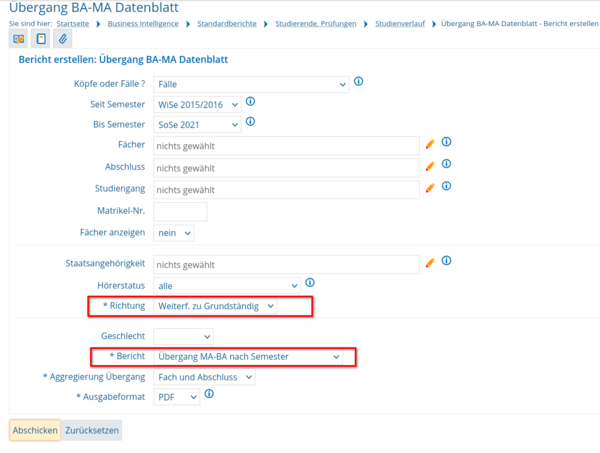
Task: Open Aggregierung Übergang dropdown
Action: [x=204, y=377]
